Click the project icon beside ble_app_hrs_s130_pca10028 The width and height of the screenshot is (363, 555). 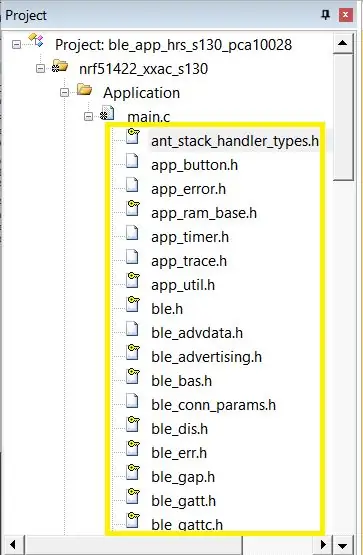pos(36,40)
